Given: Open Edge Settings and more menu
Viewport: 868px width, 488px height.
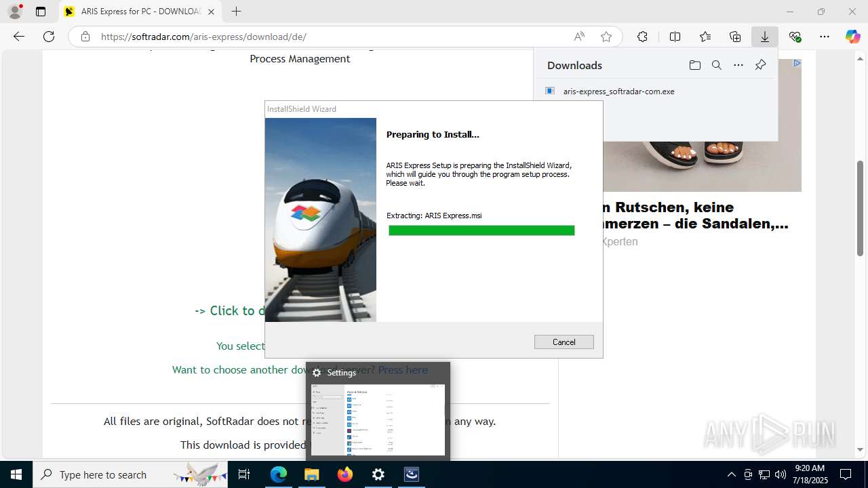Looking at the screenshot, I should 825,37.
